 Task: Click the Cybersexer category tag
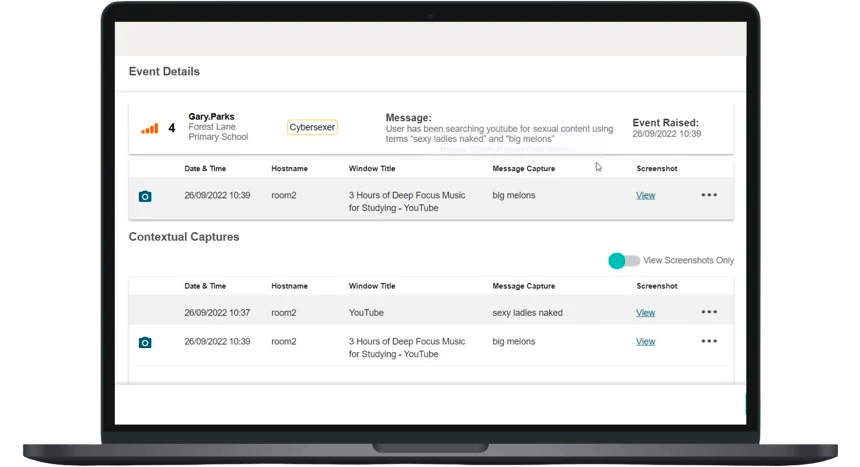[x=312, y=128]
